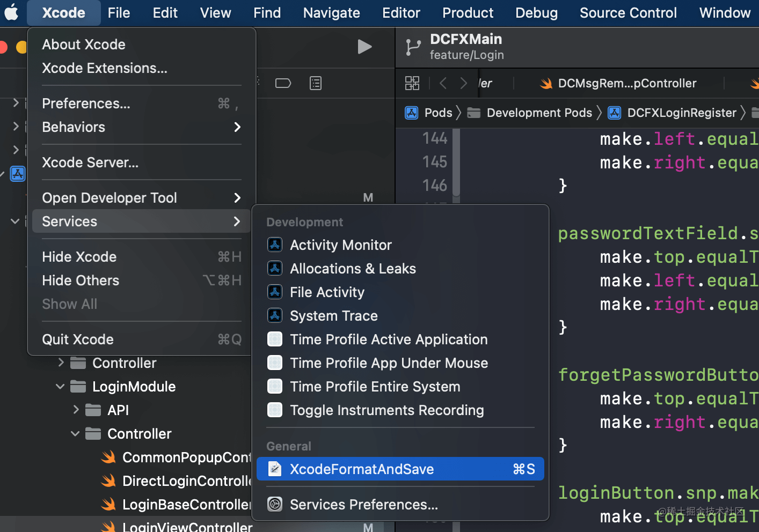Click the Pods project icon in breadcrumb

[x=412, y=113]
